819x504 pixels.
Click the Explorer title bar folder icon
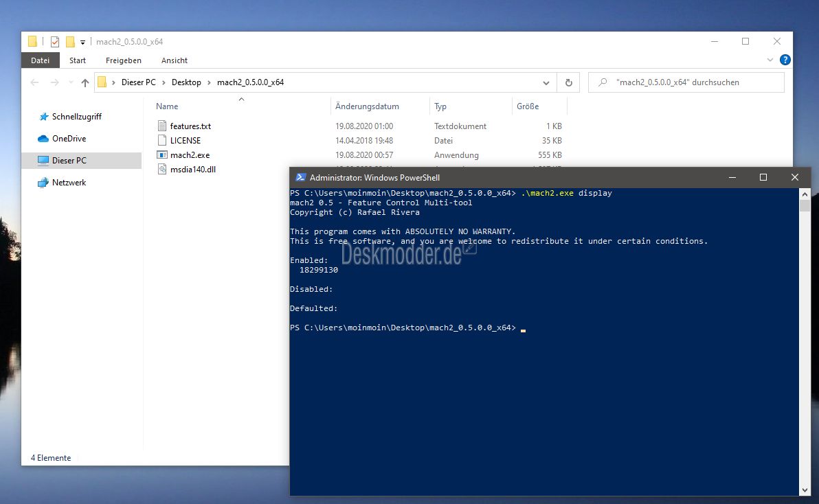point(32,42)
